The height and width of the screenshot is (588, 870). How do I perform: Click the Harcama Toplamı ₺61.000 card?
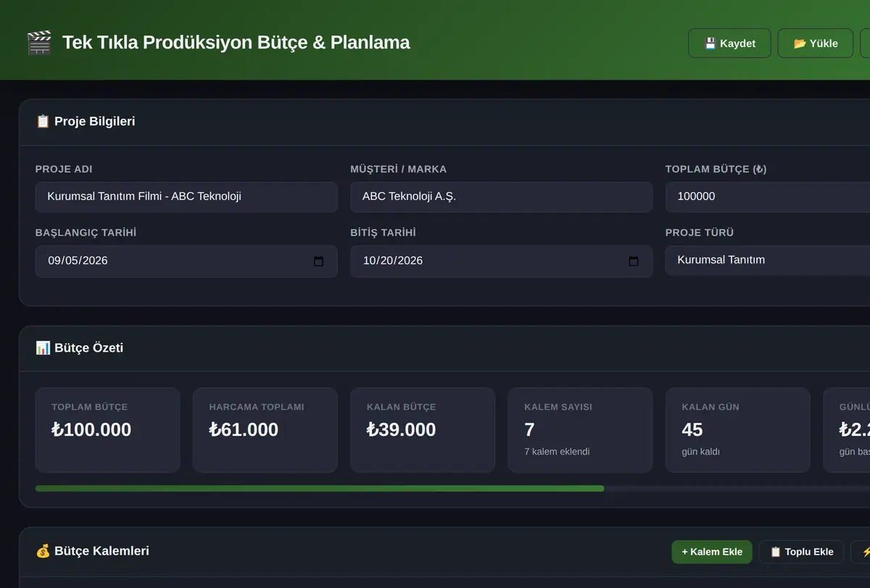(265, 430)
